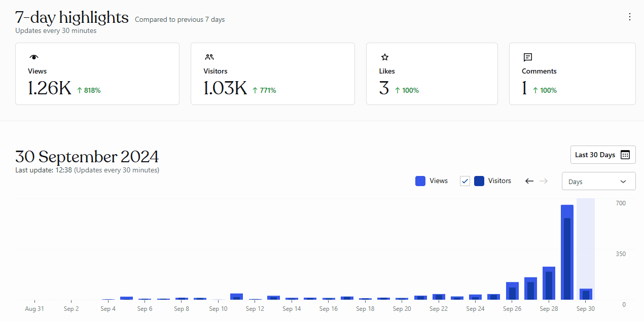Screen dimensions: 644x322
Task: Click the comment bubble icon in Comments card
Action: (x=528, y=57)
